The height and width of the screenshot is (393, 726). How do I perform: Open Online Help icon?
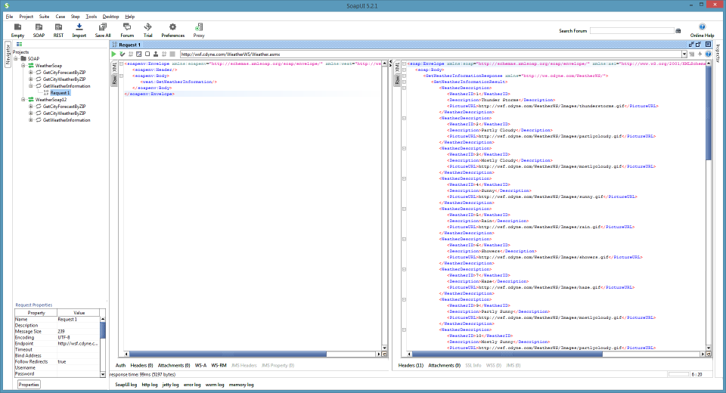pyautogui.click(x=702, y=27)
